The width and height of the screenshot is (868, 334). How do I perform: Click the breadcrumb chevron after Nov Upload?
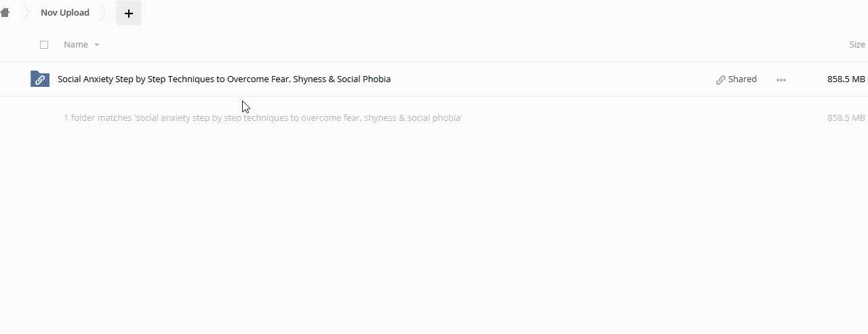(x=104, y=13)
